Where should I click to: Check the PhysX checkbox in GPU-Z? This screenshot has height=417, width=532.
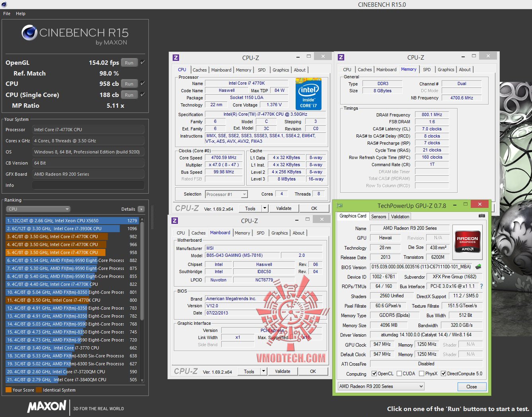click(421, 374)
